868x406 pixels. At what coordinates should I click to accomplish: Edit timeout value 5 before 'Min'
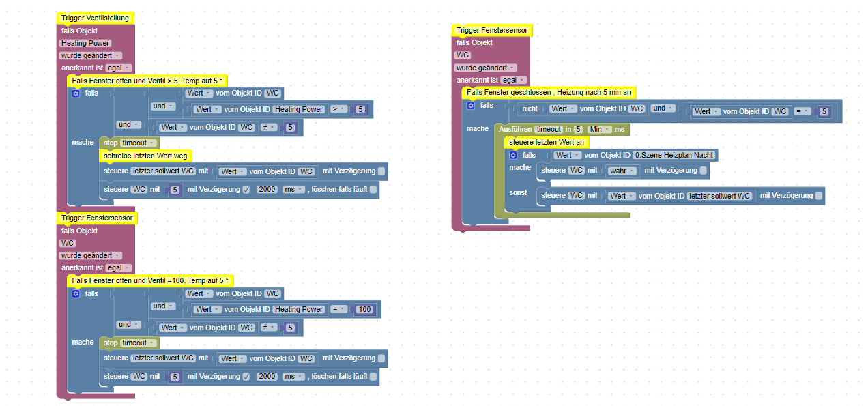[578, 129]
